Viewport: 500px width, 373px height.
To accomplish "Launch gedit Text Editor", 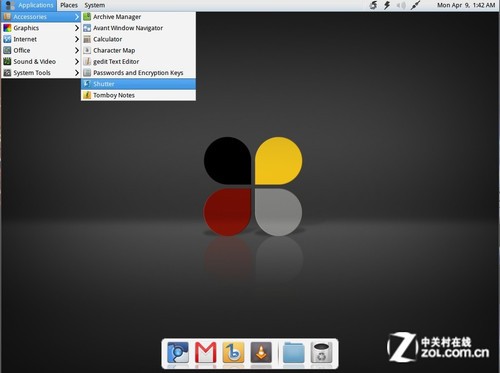I will (x=138, y=61).
